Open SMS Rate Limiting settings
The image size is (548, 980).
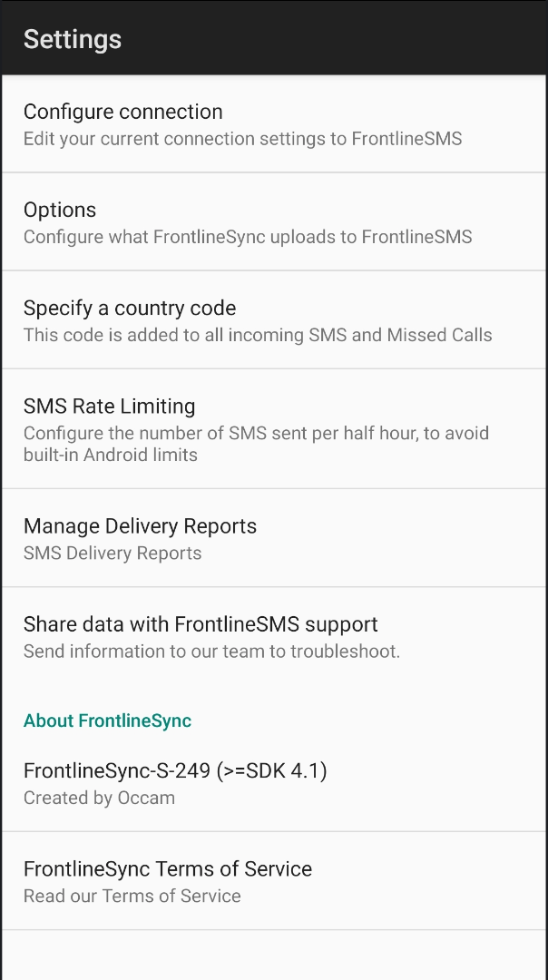point(109,406)
